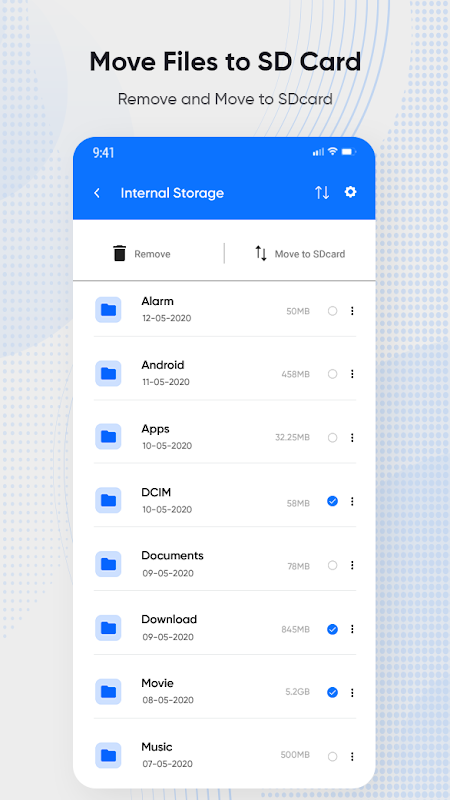450x800 pixels.
Task: Click the Move to SDcard arrows icon
Action: click(x=261, y=254)
